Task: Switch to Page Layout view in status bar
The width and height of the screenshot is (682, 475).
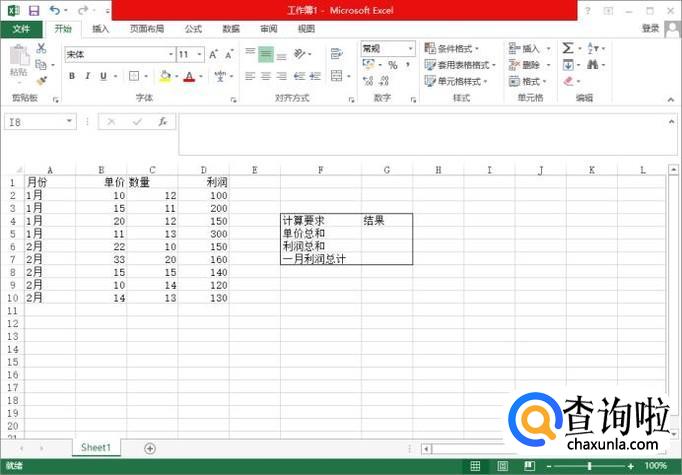Action: [x=502, y=466]
